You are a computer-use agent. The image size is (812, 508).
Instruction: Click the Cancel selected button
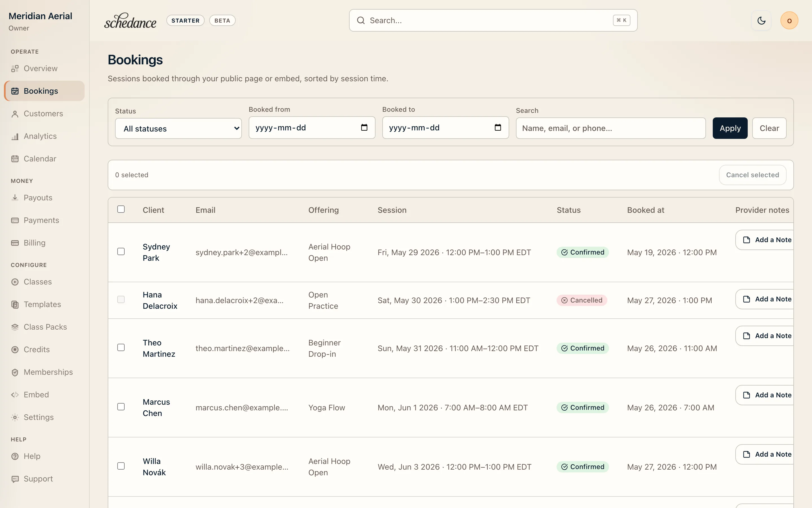click(752, 175)
